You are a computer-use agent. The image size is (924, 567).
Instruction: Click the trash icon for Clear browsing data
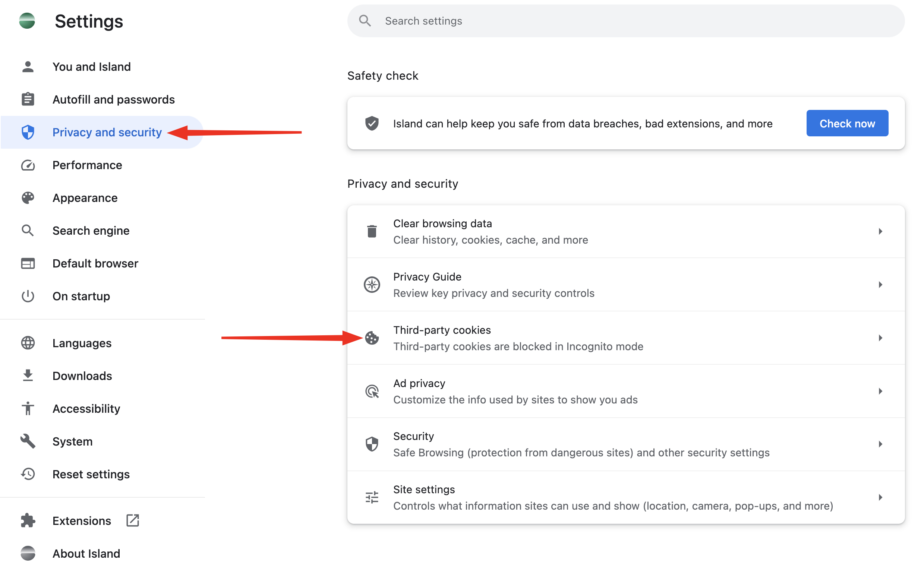tap(372, 231)
